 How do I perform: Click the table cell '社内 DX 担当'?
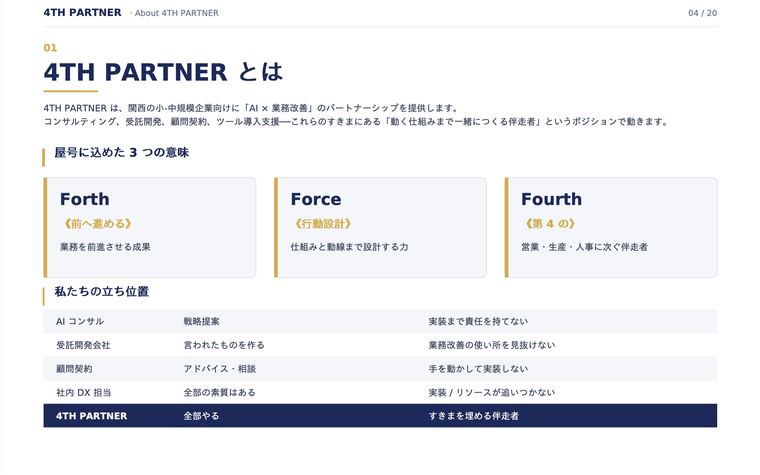[x=83, y=393]
